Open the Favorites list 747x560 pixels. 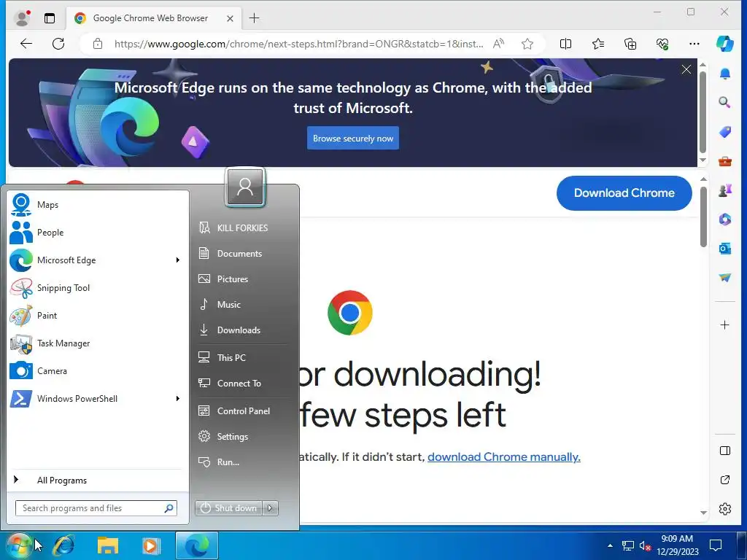coord(598,44)
